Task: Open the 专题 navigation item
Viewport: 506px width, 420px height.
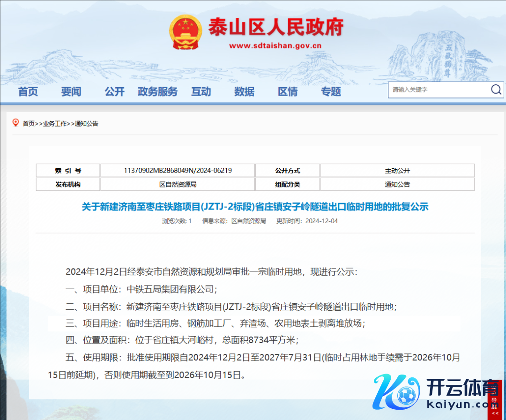Action: pyautogui.click(x=331, y=92)
